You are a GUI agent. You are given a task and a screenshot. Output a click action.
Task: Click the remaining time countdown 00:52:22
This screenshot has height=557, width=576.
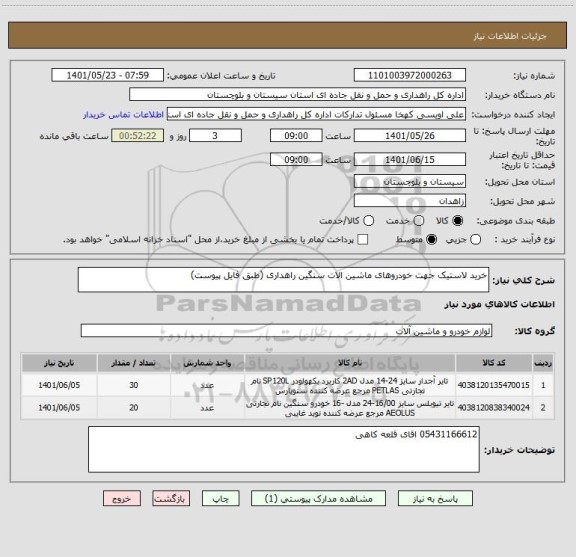tap(138, 136)
